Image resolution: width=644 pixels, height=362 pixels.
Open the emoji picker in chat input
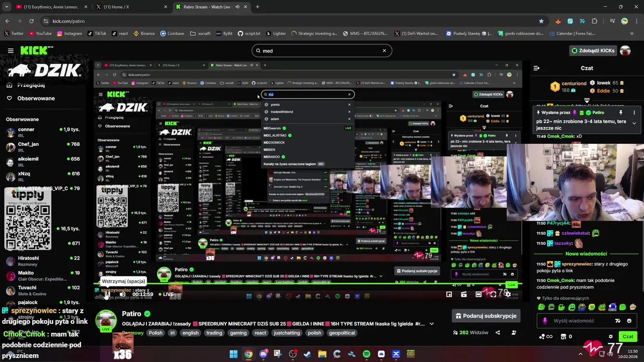629,321
